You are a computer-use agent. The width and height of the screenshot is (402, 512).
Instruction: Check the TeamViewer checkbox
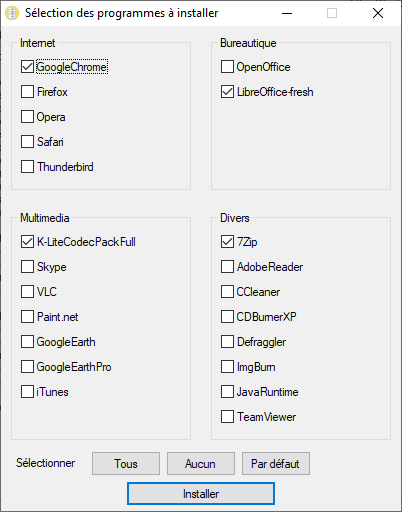tap(227, 417)
